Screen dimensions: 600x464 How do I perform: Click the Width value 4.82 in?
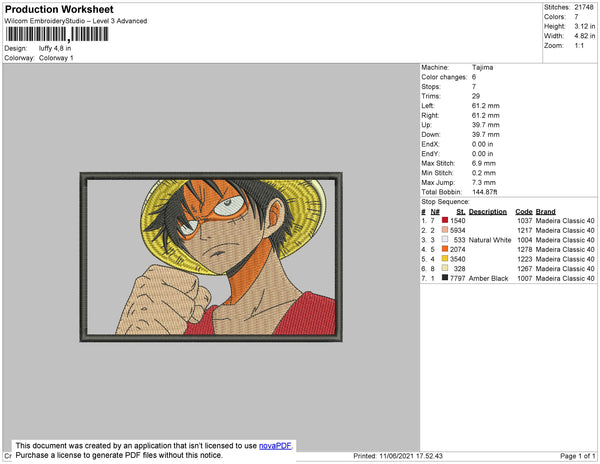(x=585, y=36)
